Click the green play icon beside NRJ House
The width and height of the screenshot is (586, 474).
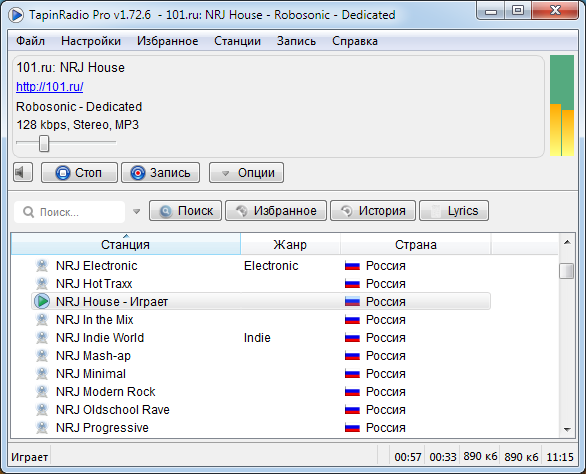42,301
